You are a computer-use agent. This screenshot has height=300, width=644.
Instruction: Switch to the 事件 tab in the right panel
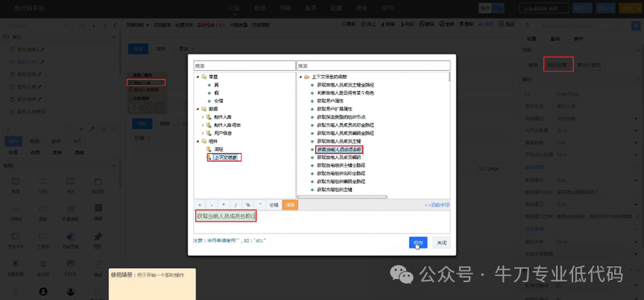[x=578, y=39]
